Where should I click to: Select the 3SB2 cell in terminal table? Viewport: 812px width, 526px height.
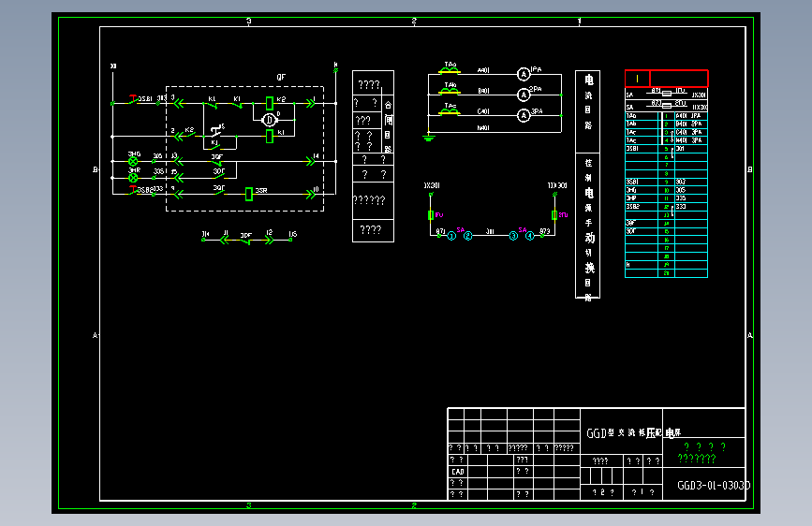tap(642, 207)
